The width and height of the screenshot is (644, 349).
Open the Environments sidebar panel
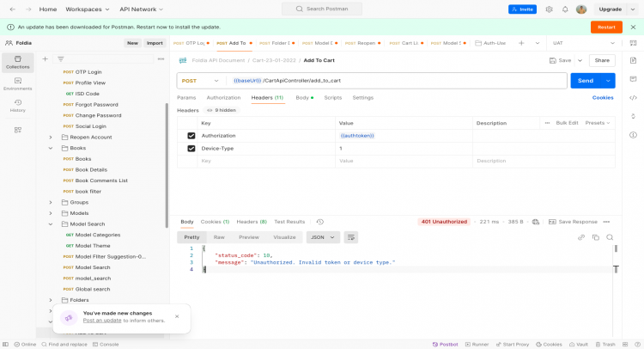point(18,84)
